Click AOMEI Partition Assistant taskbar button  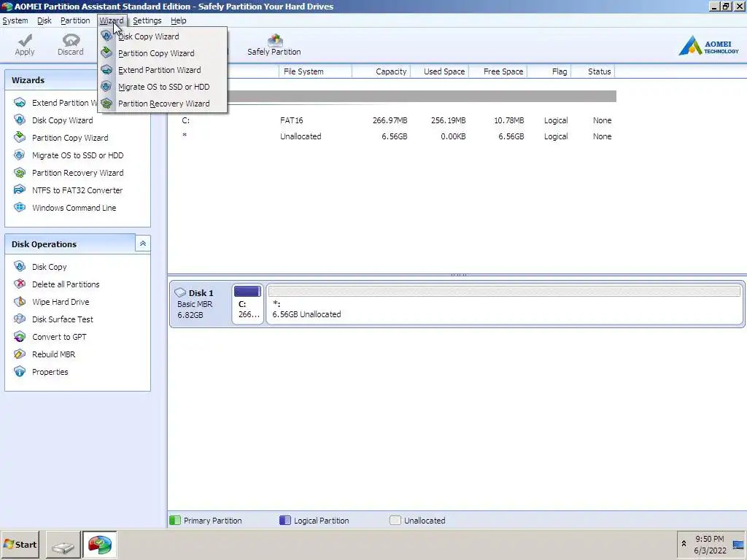click(x=99, y=545)
